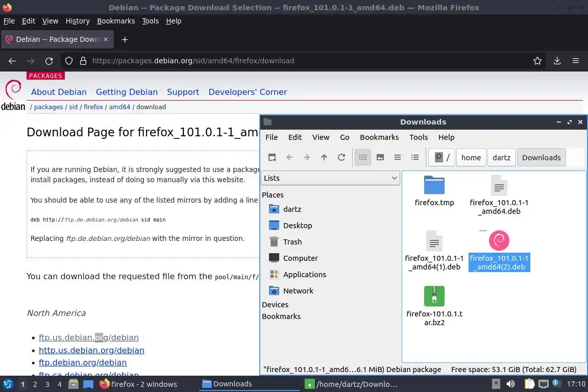Switch file manager to thumbnail view
This screenshot has height=392, width=588.
(x=380, y=158)
